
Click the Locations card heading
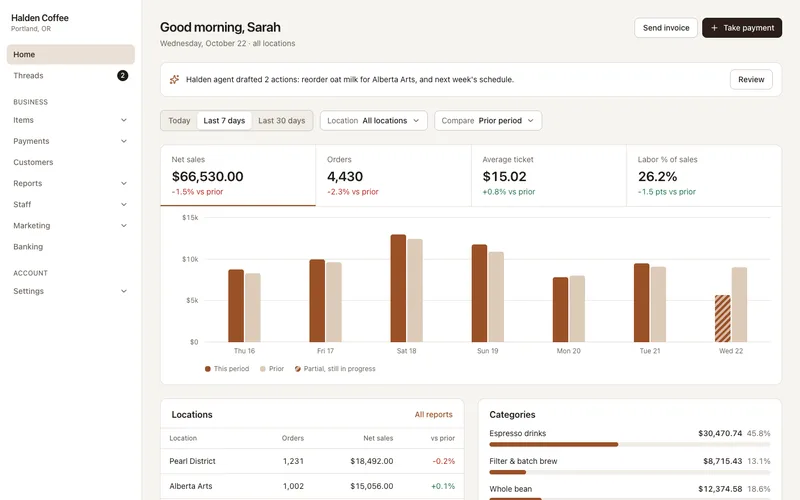pyautogui.click(x=192, y=415)
